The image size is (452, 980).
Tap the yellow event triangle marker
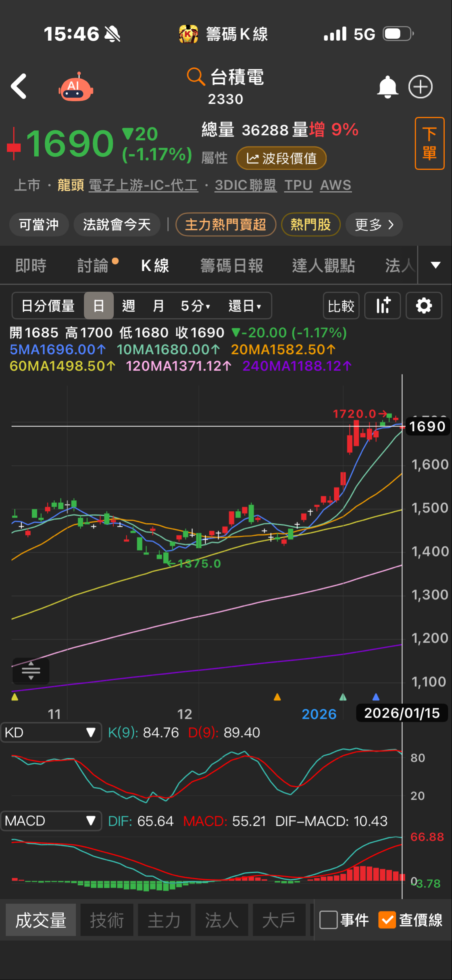point(15,697)
